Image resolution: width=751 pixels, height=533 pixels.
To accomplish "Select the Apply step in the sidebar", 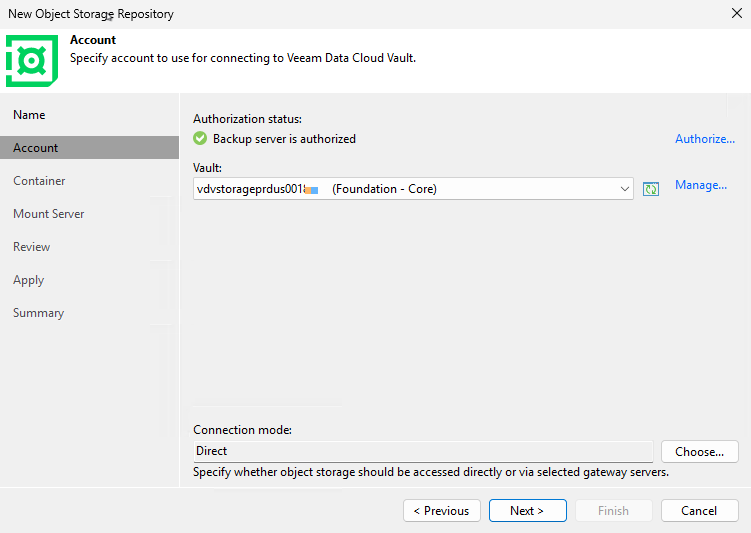I will (x=29, y=280).
